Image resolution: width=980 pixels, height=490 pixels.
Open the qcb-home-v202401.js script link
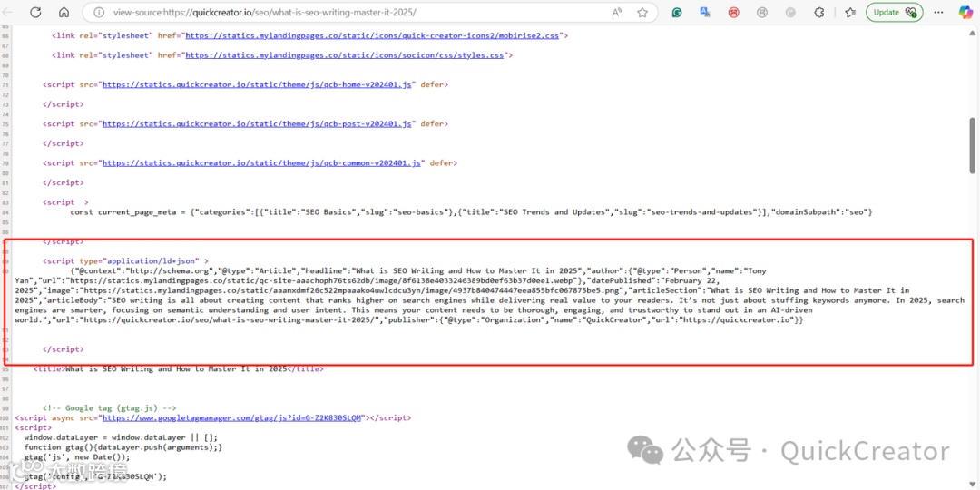click(x=258, y=83)
